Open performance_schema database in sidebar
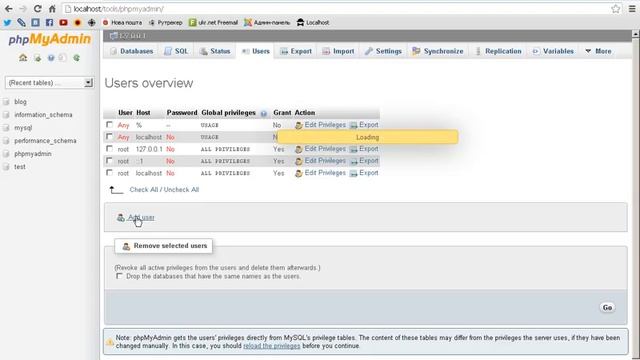Screen dimensions: 640x360 (45, 141)
